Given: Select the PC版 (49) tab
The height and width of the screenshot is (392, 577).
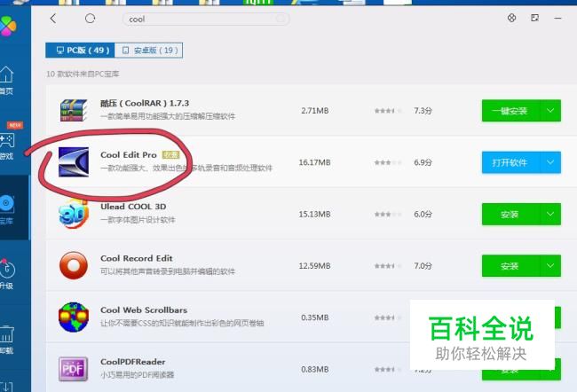Looking at the screenshot, I should point(80,51).
